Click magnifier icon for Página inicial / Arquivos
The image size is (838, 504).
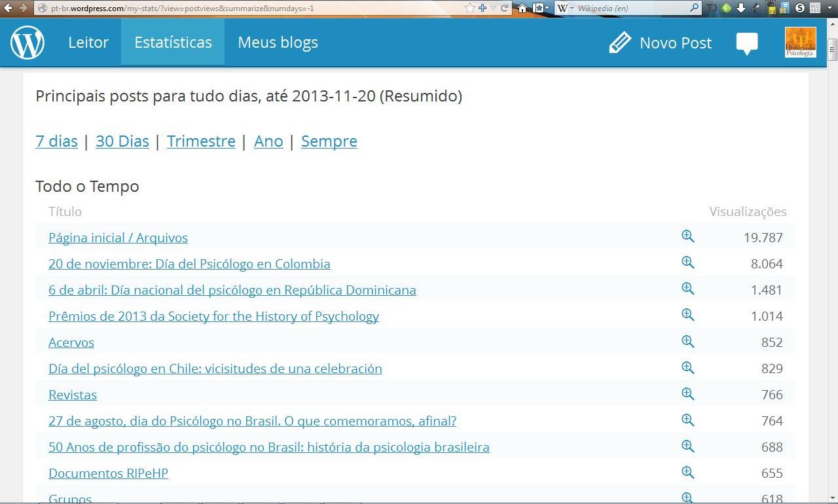(x=687, y=236)
